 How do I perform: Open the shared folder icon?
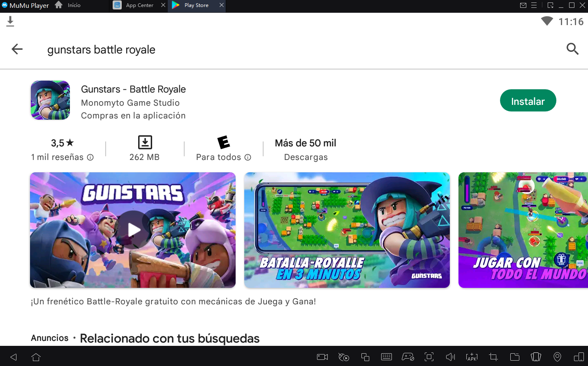tap(514, 357)
